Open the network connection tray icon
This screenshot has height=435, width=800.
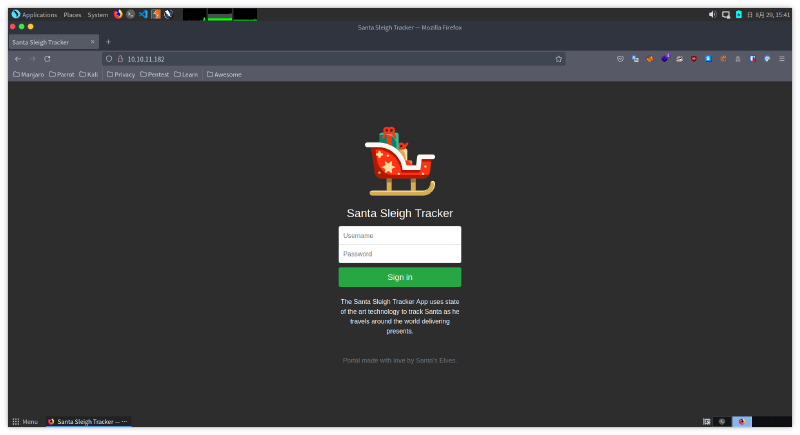pos(726,15)
